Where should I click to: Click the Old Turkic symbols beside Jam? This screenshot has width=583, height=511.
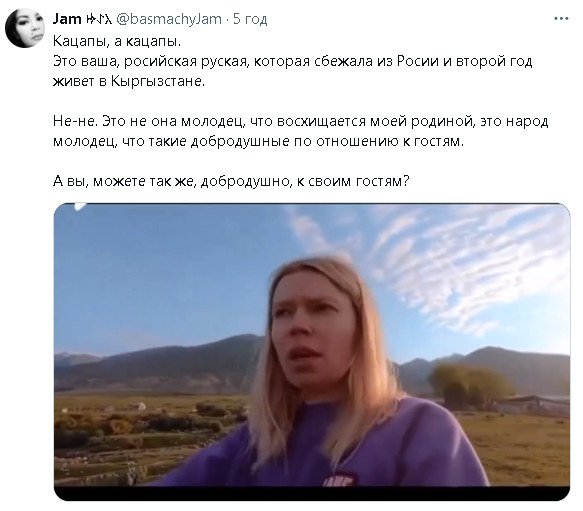98,19
